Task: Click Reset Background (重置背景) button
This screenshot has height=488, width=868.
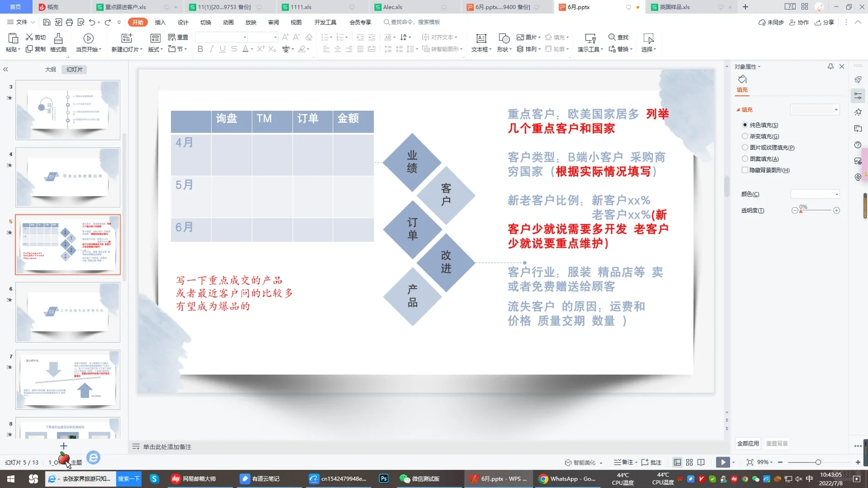Action: [x=777, y=443]
